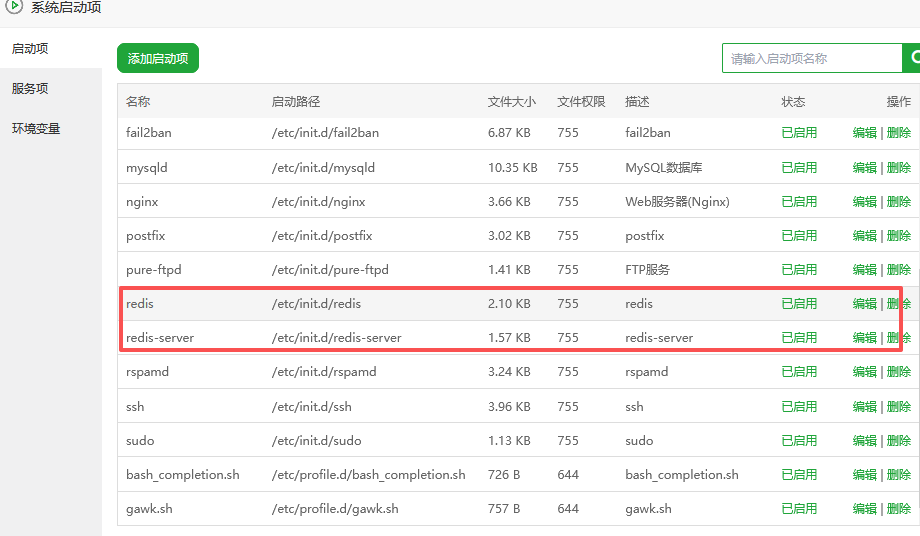Delete the redis-server startup item
Screen dimensions: 920x536
click(898, 337)
